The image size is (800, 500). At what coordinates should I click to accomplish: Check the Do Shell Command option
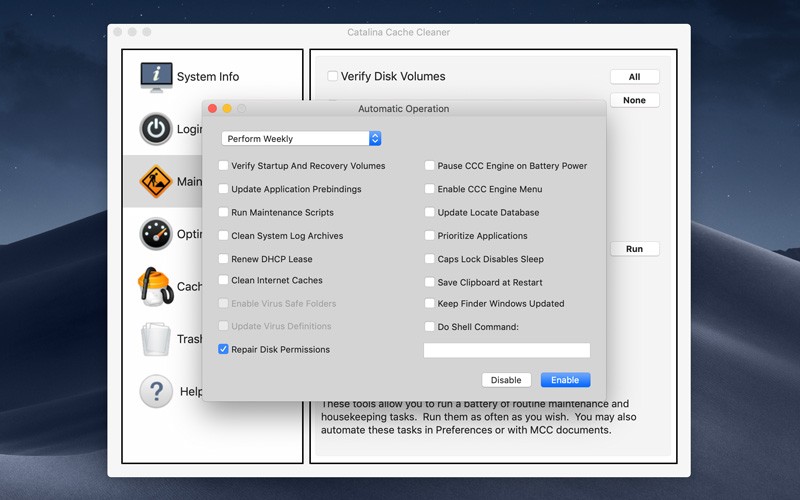pos(430,327)
